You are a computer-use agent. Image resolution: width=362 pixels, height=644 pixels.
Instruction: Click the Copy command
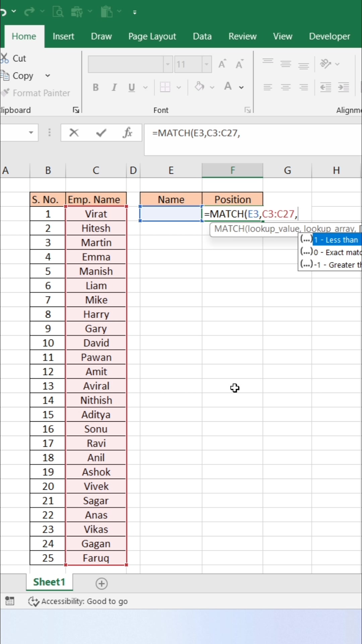tap(17, 76)
